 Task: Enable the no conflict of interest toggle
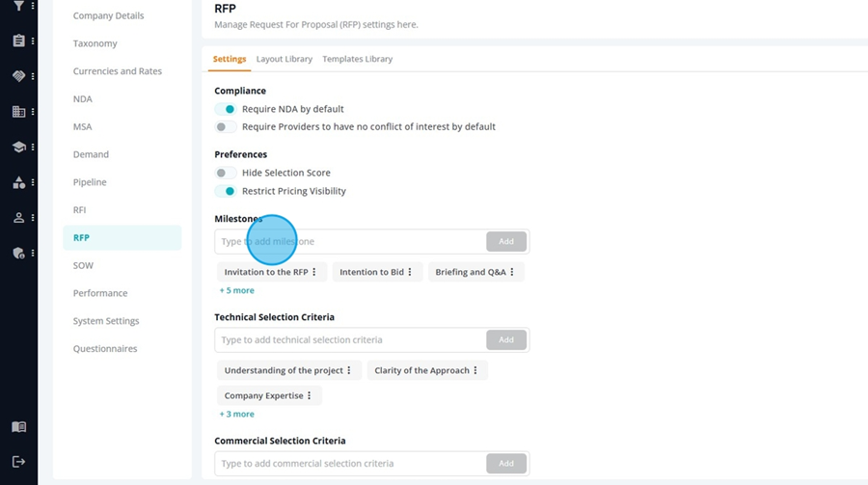point(226,126)
